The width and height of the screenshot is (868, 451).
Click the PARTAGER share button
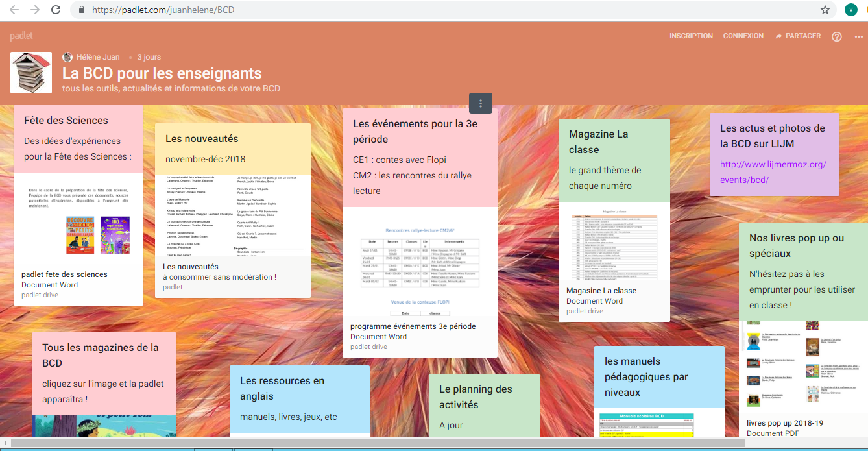point(797,36)
